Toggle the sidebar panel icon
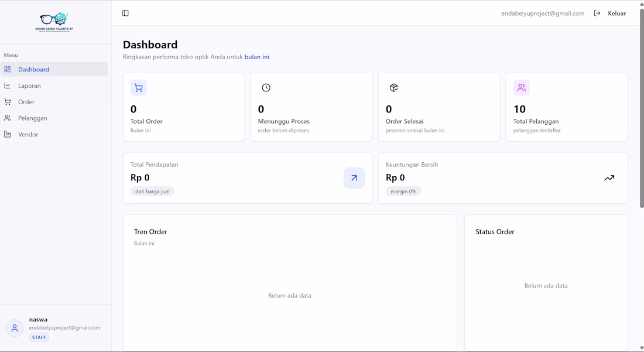Screen dimensions: 644x352 click(125, 13)
